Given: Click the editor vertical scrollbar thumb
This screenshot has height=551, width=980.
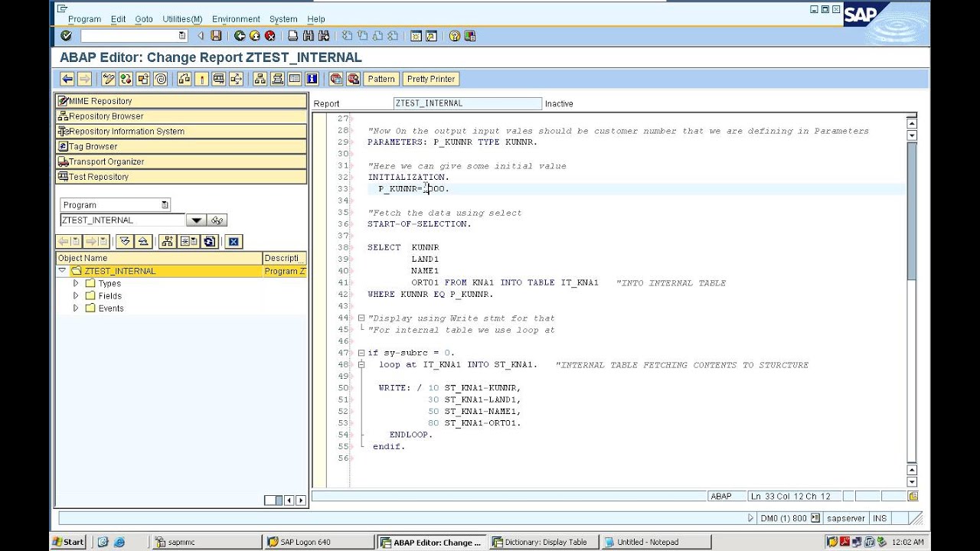Looking at the screenshot, I should pos(911,212).
